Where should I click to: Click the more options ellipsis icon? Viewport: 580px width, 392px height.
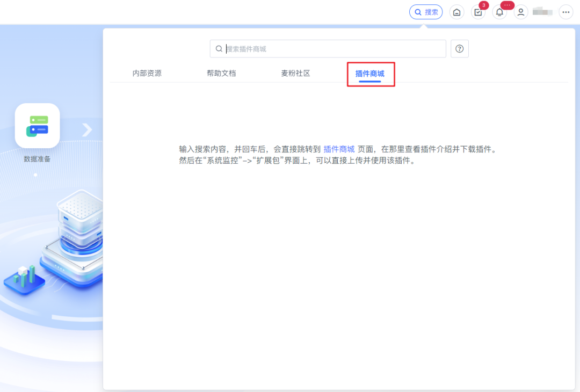point(566,12)
